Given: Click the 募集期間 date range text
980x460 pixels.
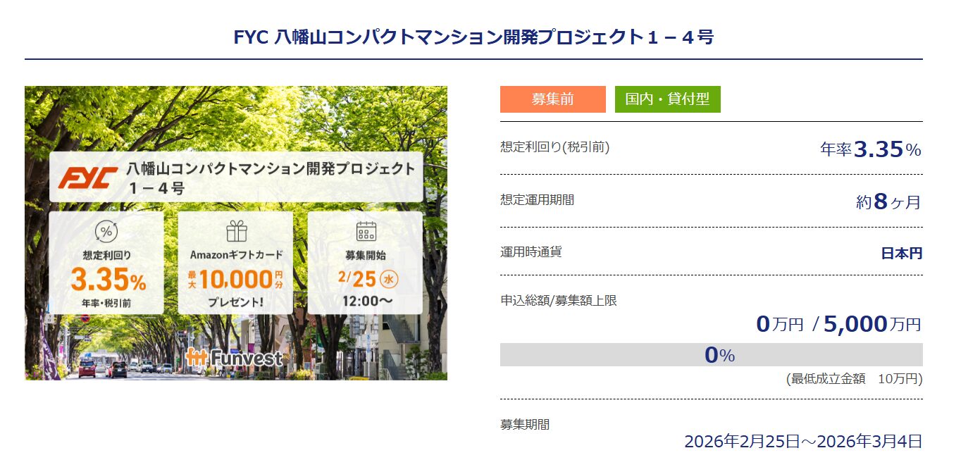Looking at the screenshot, I should (x=802, y=442).
